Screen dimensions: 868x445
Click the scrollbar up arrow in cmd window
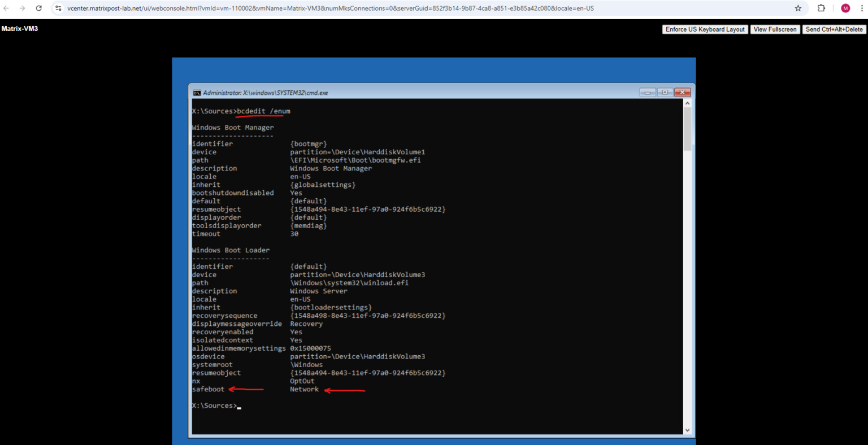click(x=687, y=102)
